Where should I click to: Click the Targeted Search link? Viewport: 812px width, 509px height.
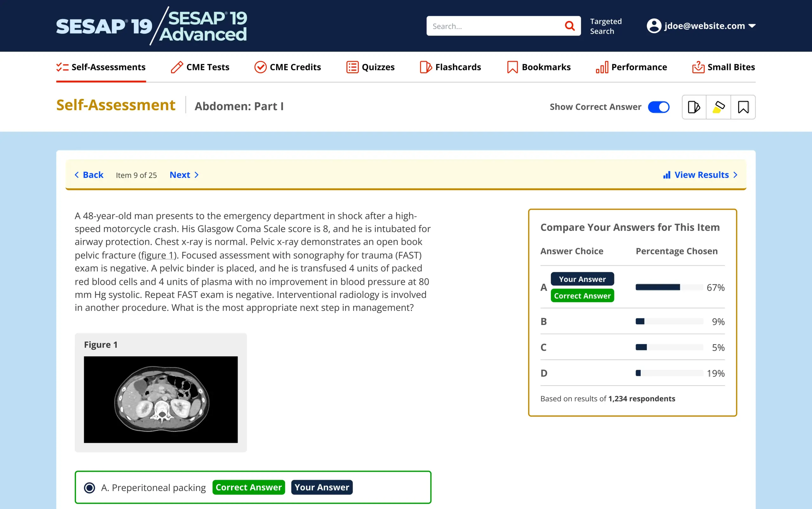click(606, 26)
